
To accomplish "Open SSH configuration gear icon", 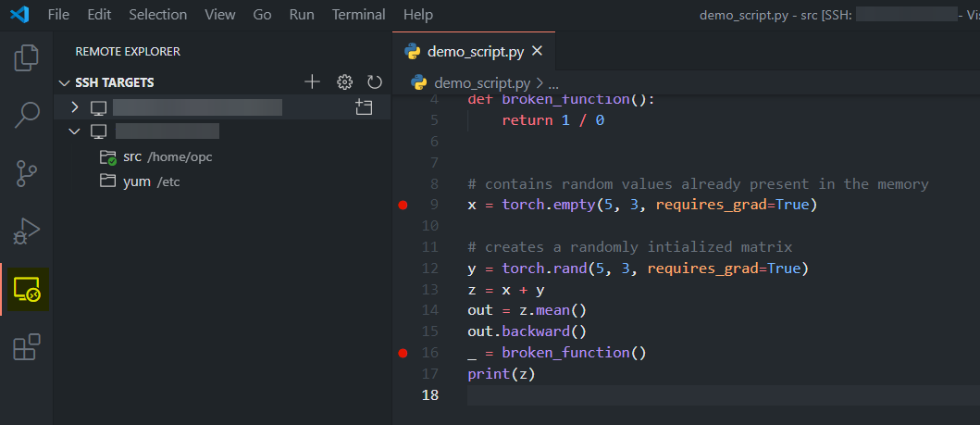I will pos(344,82).
